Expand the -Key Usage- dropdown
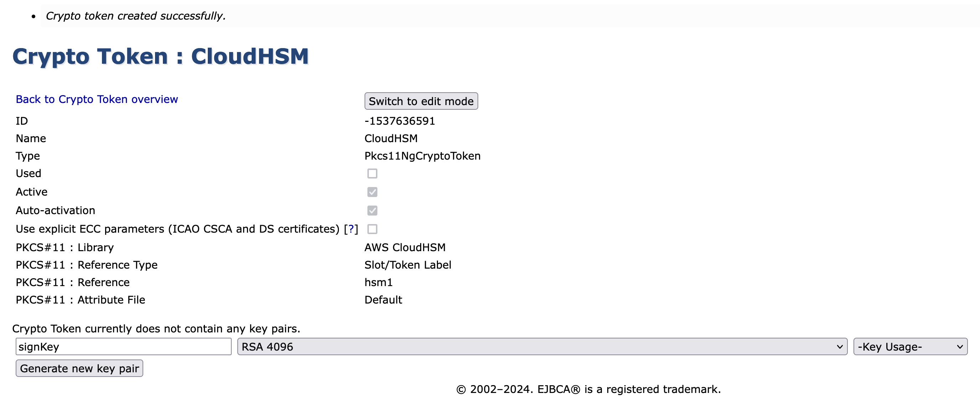This screenshot has width=980, height=404. [x=910, y=347]
